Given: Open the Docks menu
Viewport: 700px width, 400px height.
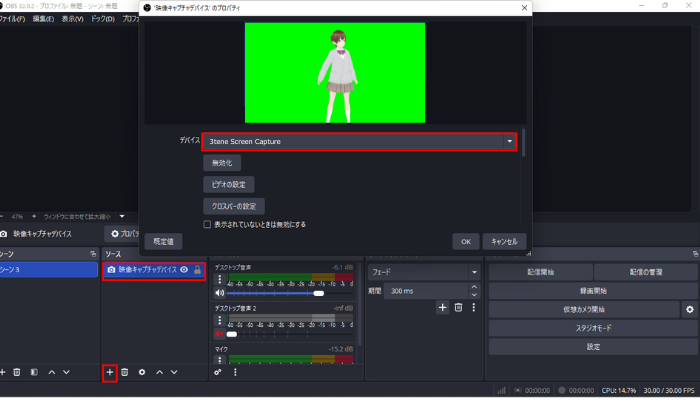Looking at the screenshot, I should [103, 19].
